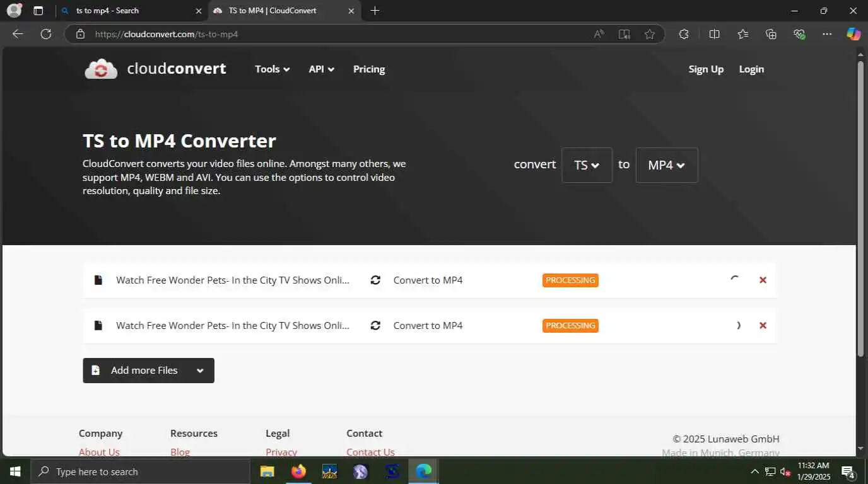The image size is (868, 484).
Task: Open the Edge profile avatar
Action: pyautogui.click(x=14, y=11)
